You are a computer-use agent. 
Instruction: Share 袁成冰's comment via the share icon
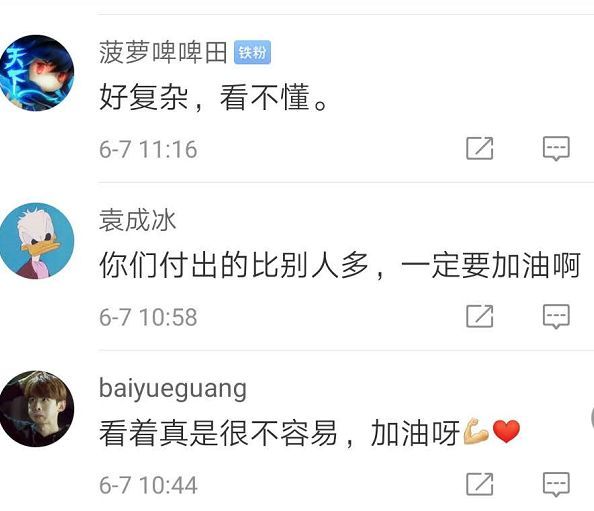pyautogui.click(x=480, y=316)
